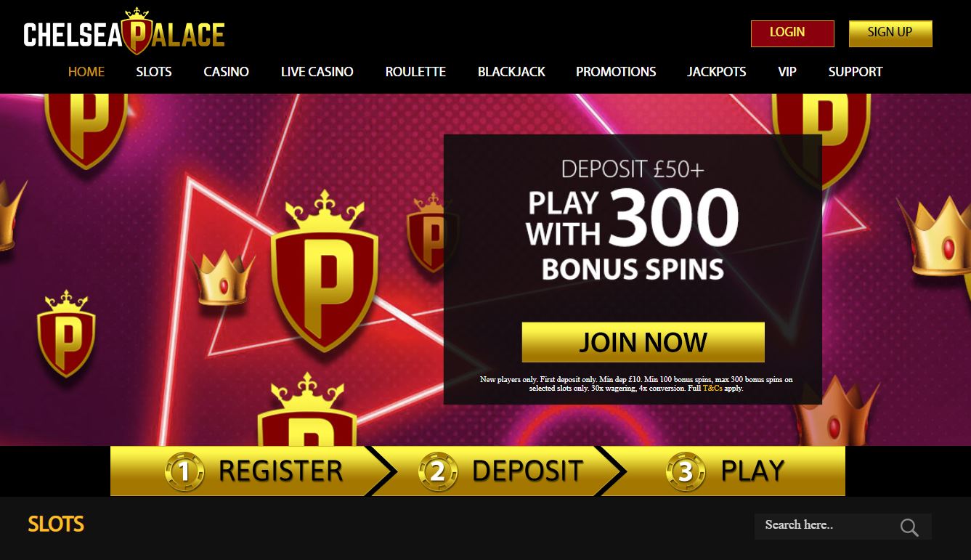
Task: Open the SLOTS menu item
Action: (154, 72)
